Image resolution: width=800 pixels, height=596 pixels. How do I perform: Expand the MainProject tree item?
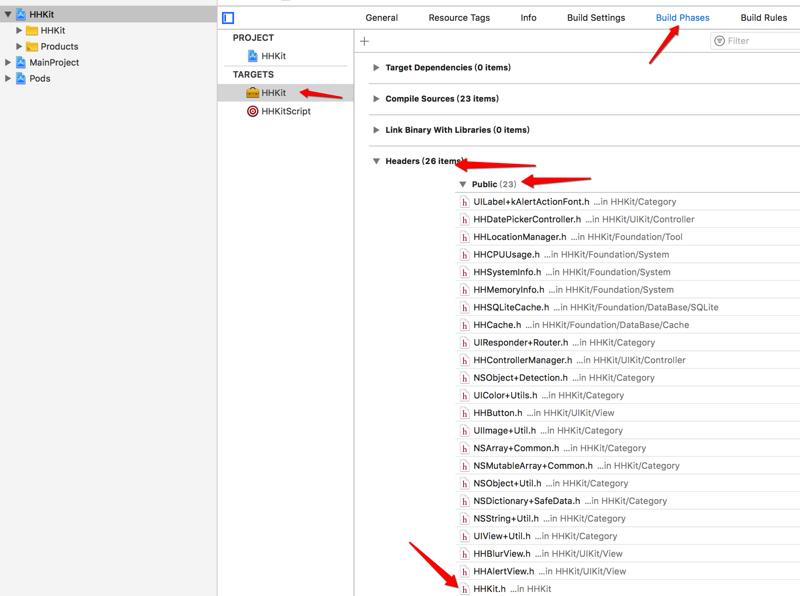tap(8, 62)
